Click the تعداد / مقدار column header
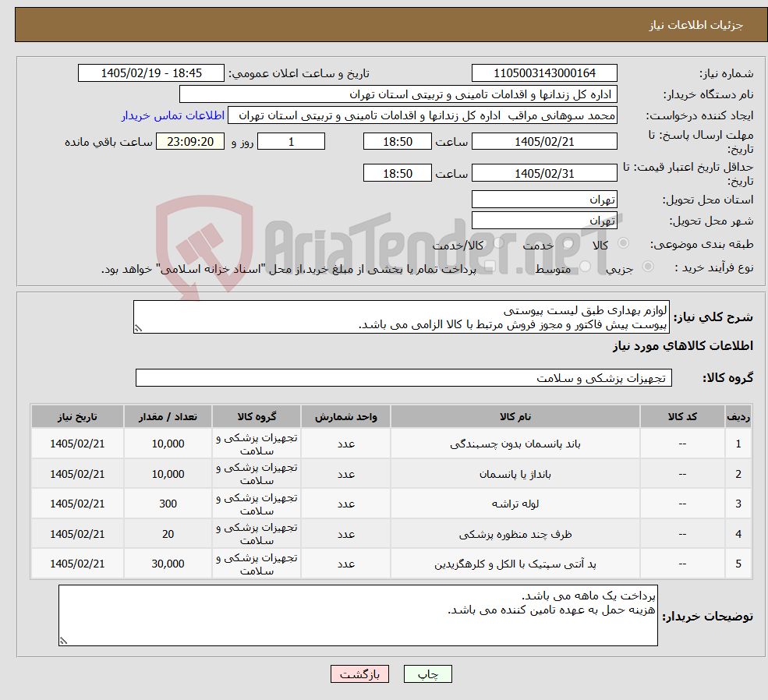 [168, 416]
